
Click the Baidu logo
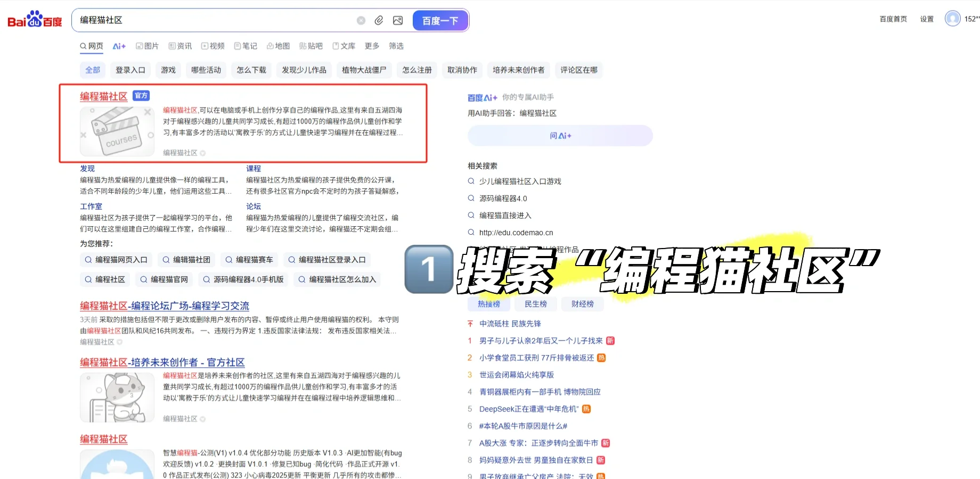point(34,19)
